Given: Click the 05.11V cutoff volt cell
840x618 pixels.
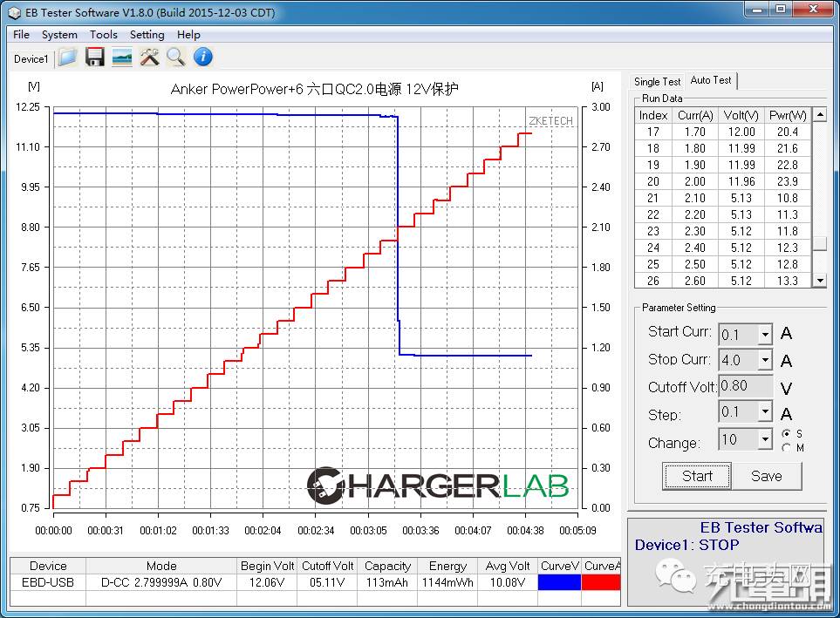Looking at the screenshot, I should click(327, 582).
